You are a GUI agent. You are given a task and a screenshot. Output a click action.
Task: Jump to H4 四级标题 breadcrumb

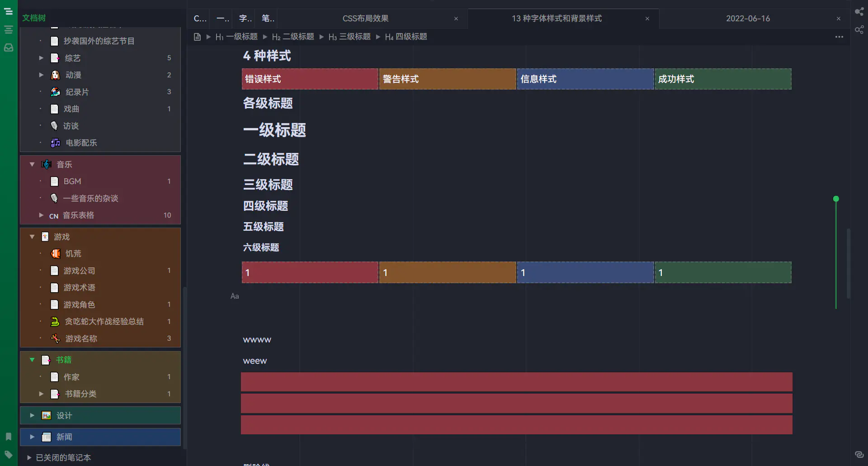click(x=406, y=37)
